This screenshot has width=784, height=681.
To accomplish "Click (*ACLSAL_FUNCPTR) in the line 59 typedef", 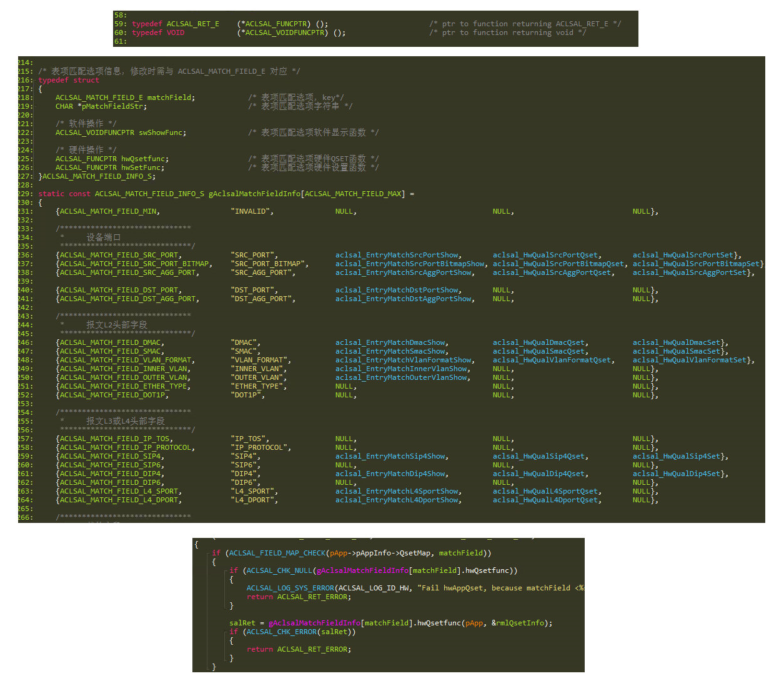I will [x=274, y=24].
